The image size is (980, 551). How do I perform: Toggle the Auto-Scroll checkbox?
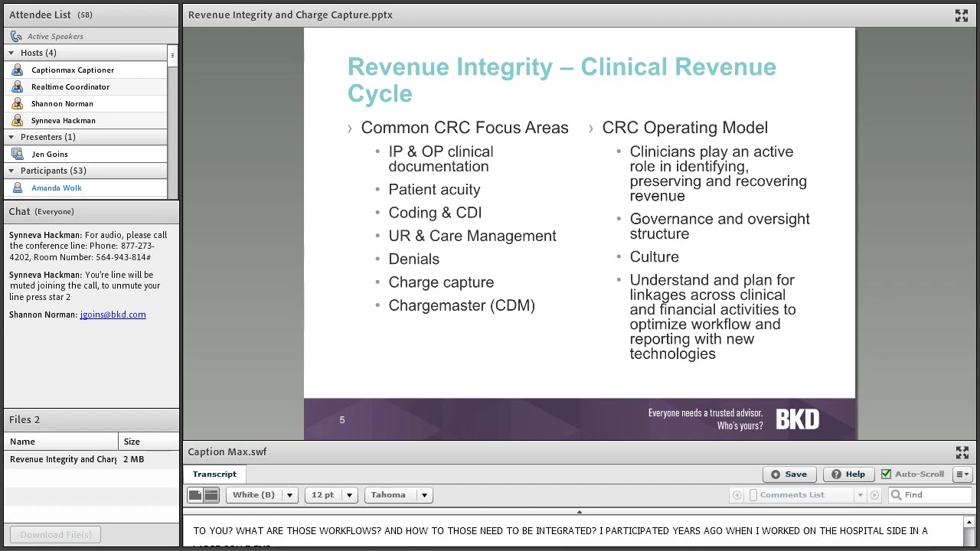click(886, 474)
